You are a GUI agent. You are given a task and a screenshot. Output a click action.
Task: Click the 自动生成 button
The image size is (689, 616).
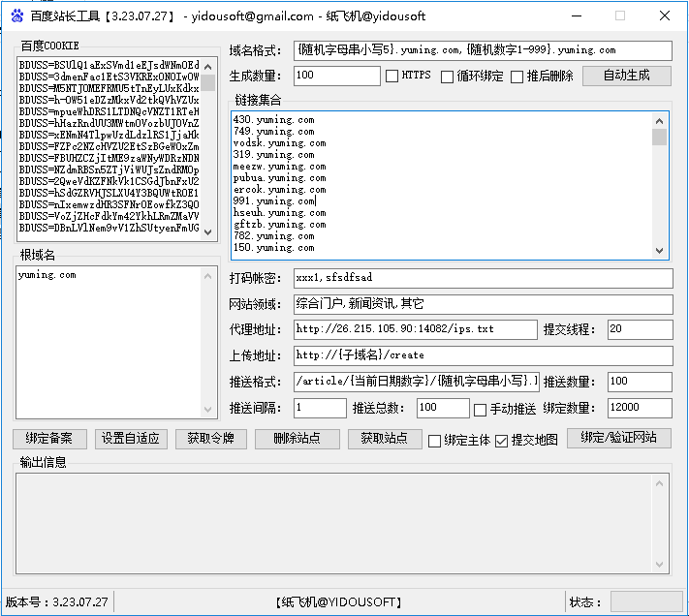pyautogui.click(x=627, y=76)
